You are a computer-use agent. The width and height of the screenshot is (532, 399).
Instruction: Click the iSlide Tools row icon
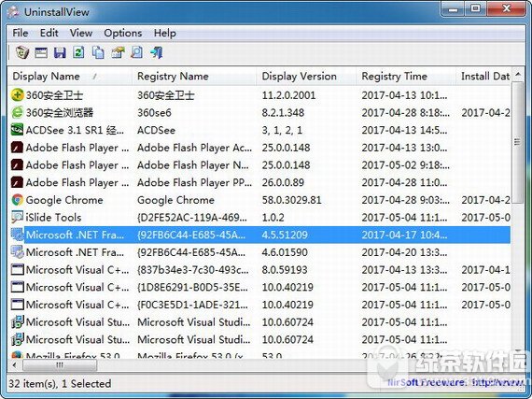pyautogui.click(x=18, y=217)
